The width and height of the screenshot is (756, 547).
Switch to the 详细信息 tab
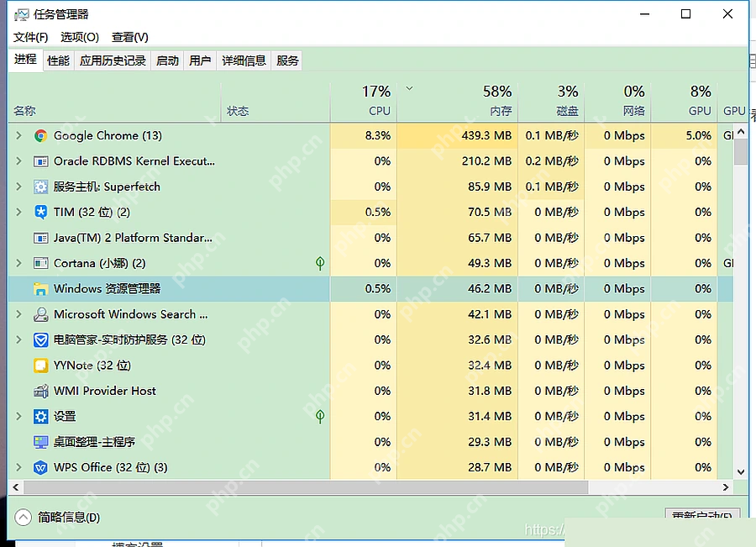[244, 60]
